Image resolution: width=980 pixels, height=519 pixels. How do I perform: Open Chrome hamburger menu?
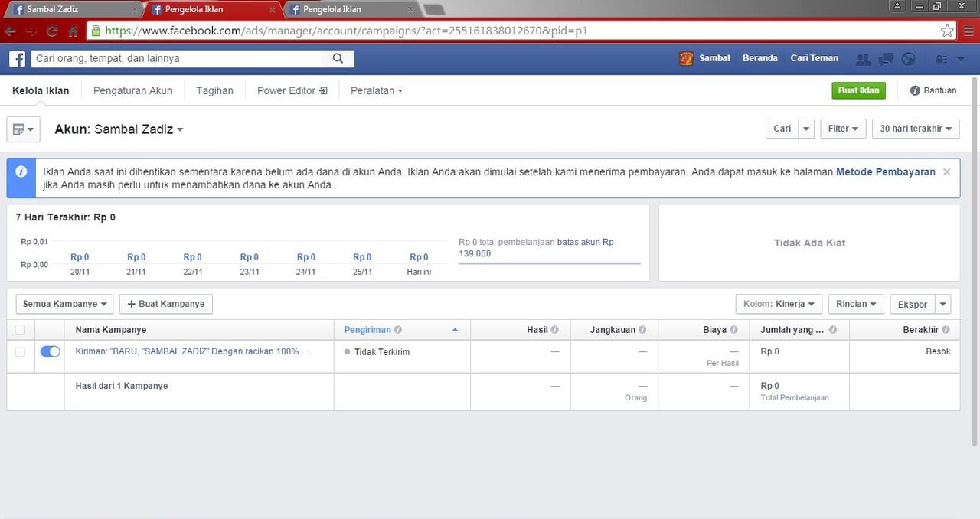click(x=969, y=31)
